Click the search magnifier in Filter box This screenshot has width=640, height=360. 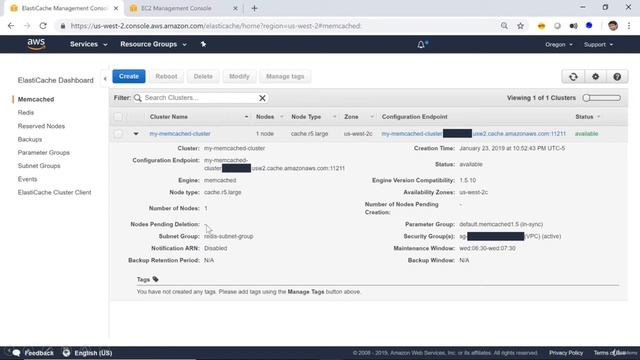(x=138, y=98)
